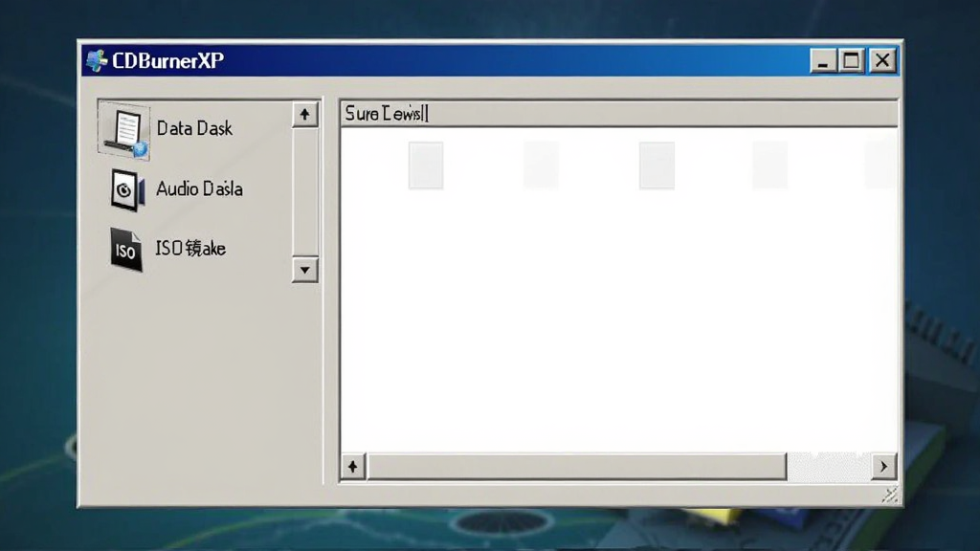This screenshot has width=980, height=551.
Task: Click the horizontal scrollbar right arrow button
Action: coord(883,466)
